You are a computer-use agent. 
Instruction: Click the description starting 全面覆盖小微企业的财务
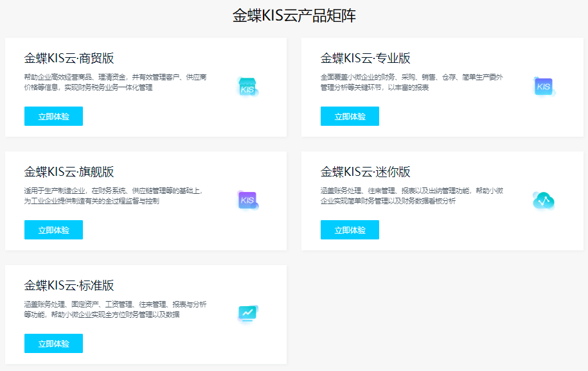pos(412,82)
